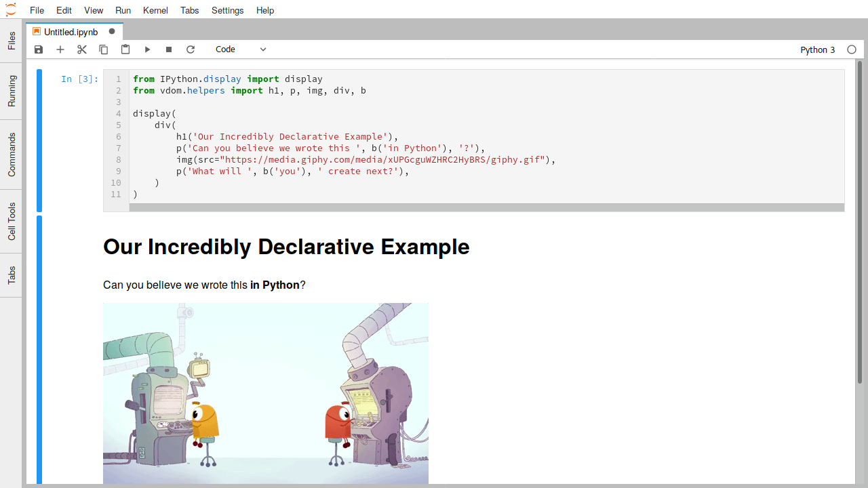Open the Kernel menu
Viewport: 868px width, 488px height.
coord(156,10)
